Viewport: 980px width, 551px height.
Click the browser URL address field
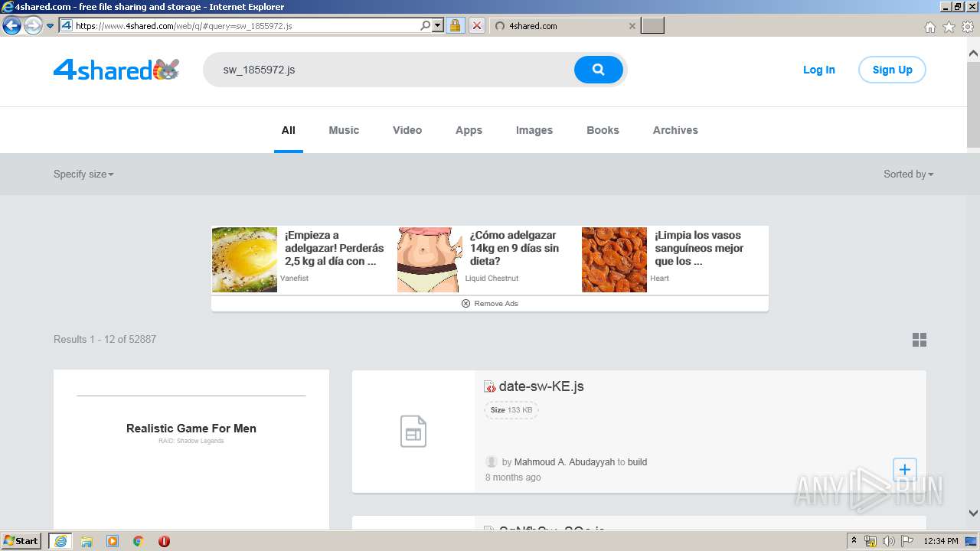246,26
